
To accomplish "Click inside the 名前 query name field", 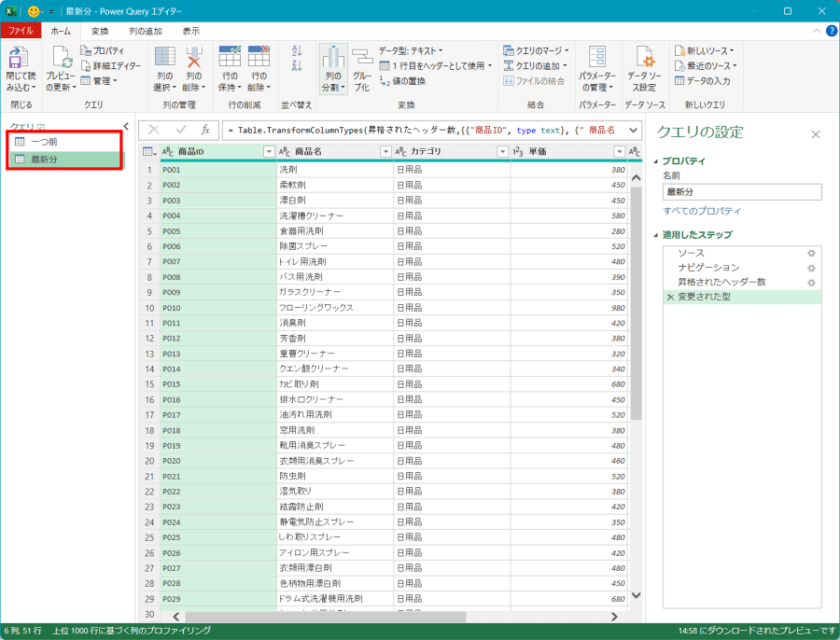I will pos(742,191).
